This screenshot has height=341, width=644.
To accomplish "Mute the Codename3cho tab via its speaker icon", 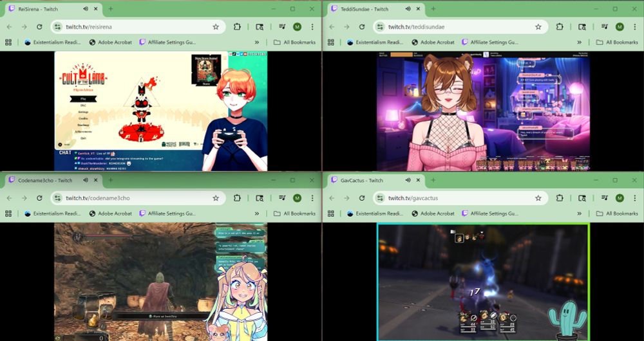I will coord(86,180).
